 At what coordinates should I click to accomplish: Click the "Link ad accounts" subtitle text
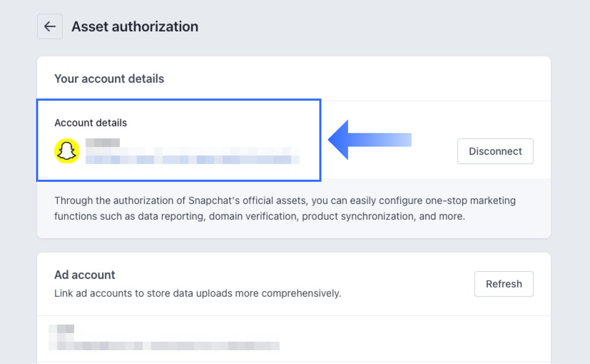(x=197, y=293)
